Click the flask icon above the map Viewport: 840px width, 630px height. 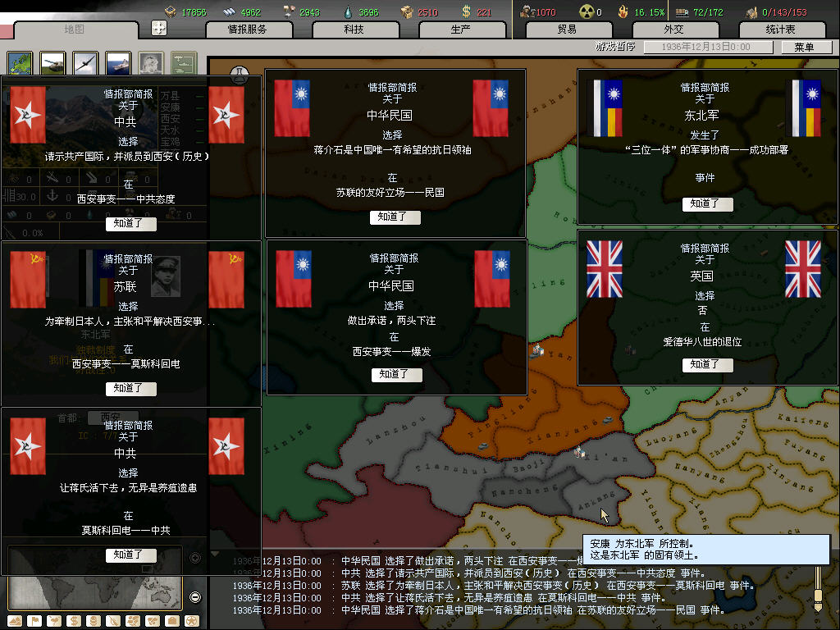239,75
